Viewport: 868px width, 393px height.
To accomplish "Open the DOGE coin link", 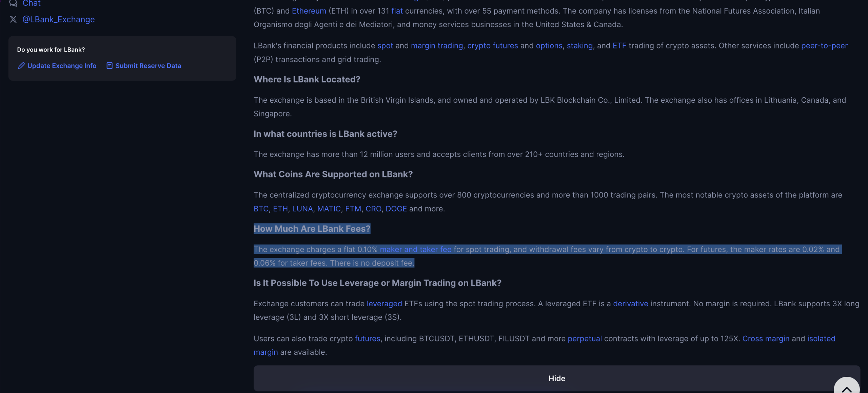I will tap(396, 209).
